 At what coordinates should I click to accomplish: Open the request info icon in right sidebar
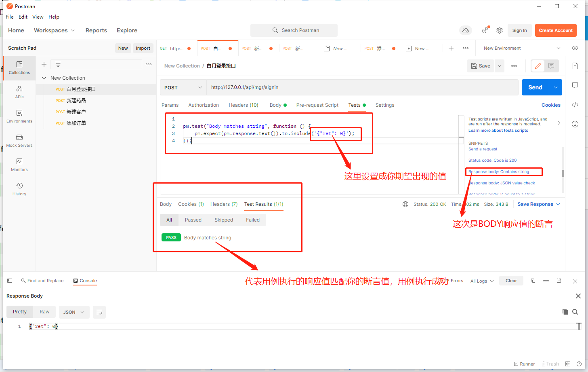[575, 124]
